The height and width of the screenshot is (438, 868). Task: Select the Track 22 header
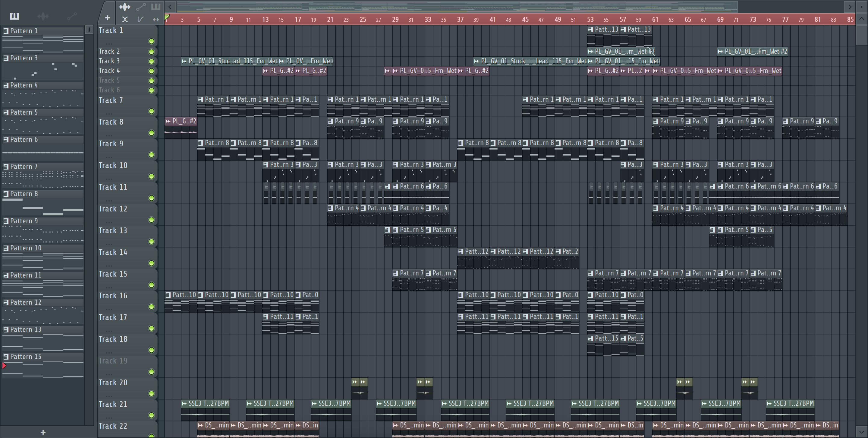point(127,429)
